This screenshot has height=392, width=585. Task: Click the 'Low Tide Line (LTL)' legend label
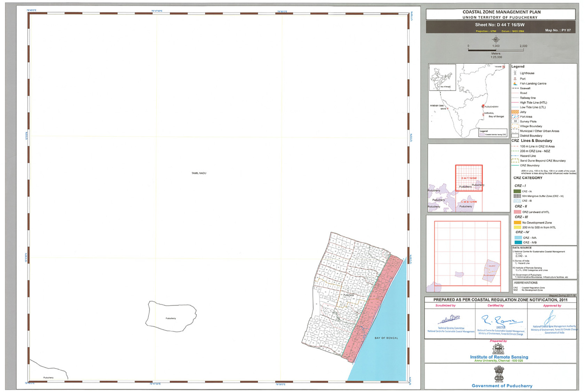coord(533,107)
